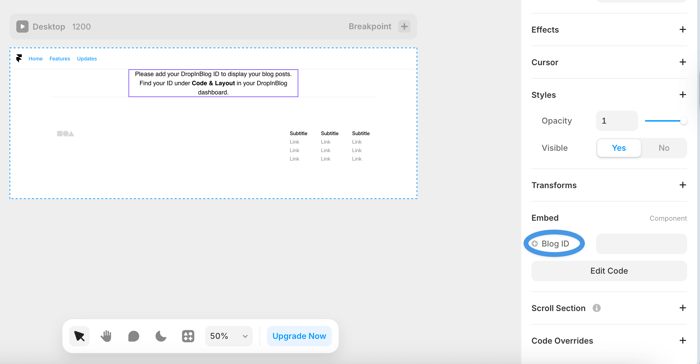Add a Styles property
Image resolution: width=700 pixels, height=364 pixels.
coord(682,95)
